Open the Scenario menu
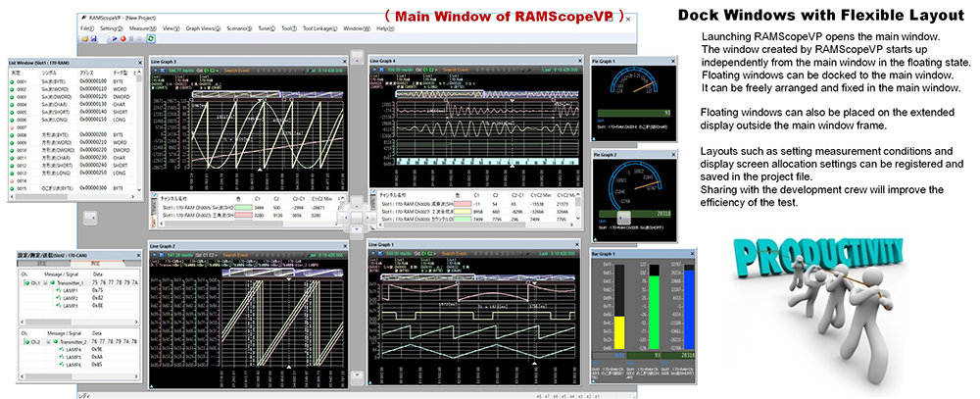980x399 pixels. pyautogui.click(x=239, y=28)
